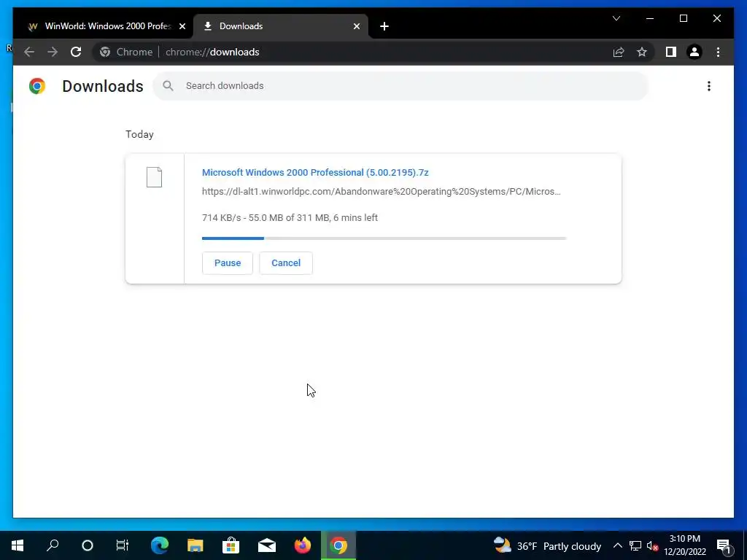The image size is (747, 560).
Task: Open the Mail app from taskbar
Action: pyautogui.click(x=267, y=545)
